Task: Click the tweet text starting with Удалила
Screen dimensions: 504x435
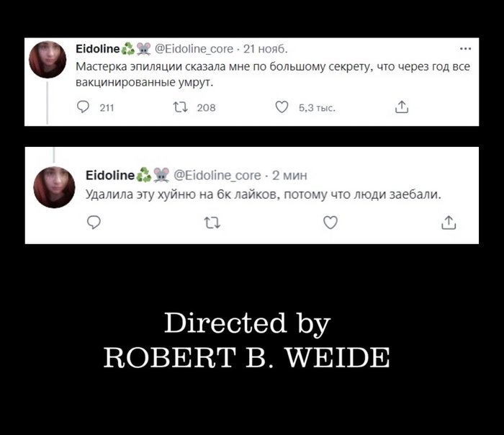Action: 263,194
